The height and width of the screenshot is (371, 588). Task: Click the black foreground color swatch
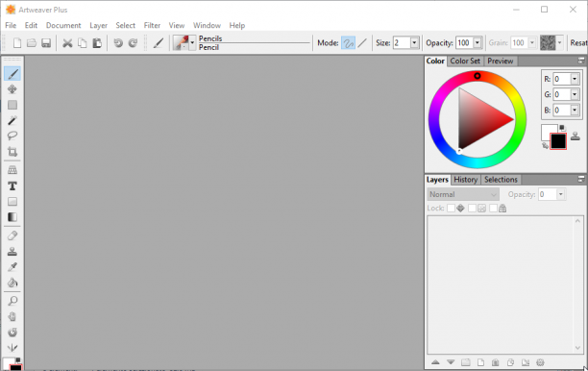[558, 141]
